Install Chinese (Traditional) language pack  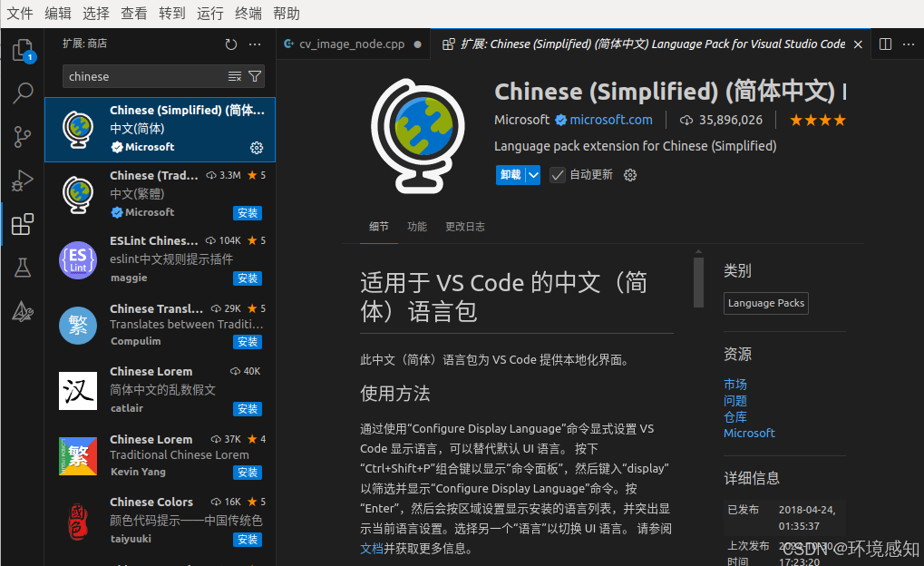coord(248,213)
